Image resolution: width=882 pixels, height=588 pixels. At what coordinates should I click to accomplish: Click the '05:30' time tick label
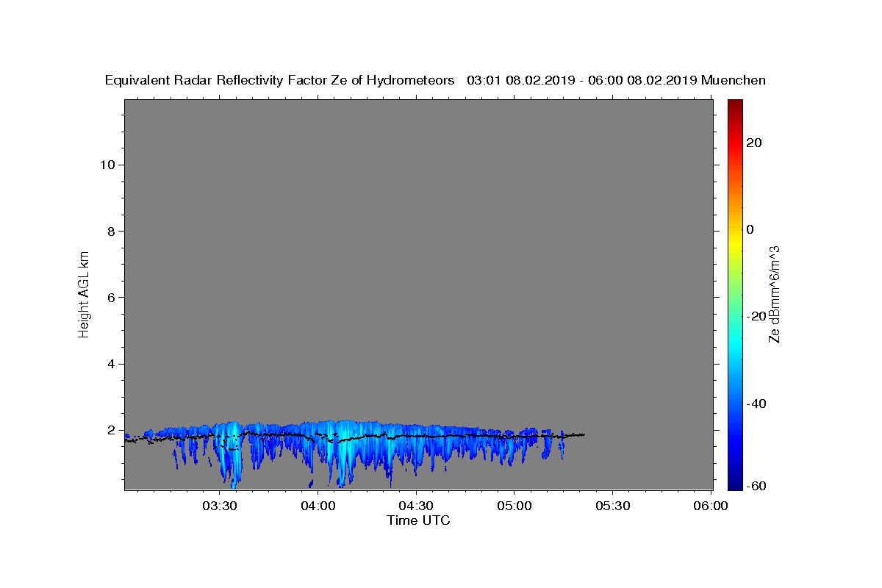612,506
